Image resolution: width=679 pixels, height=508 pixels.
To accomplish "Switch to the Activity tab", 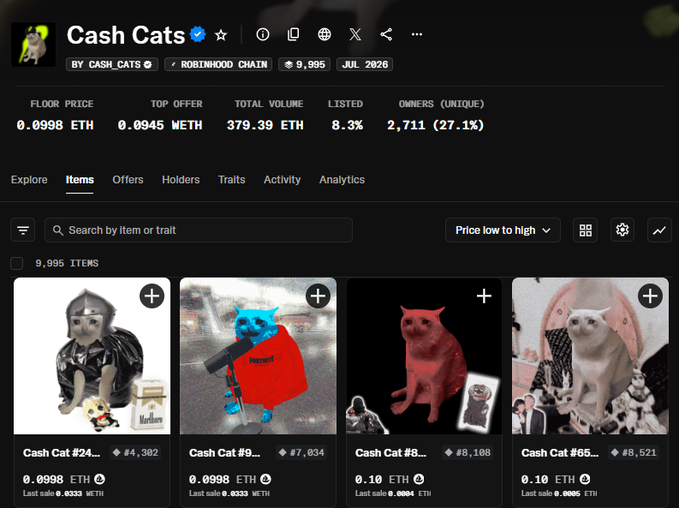I will [282, 180].
